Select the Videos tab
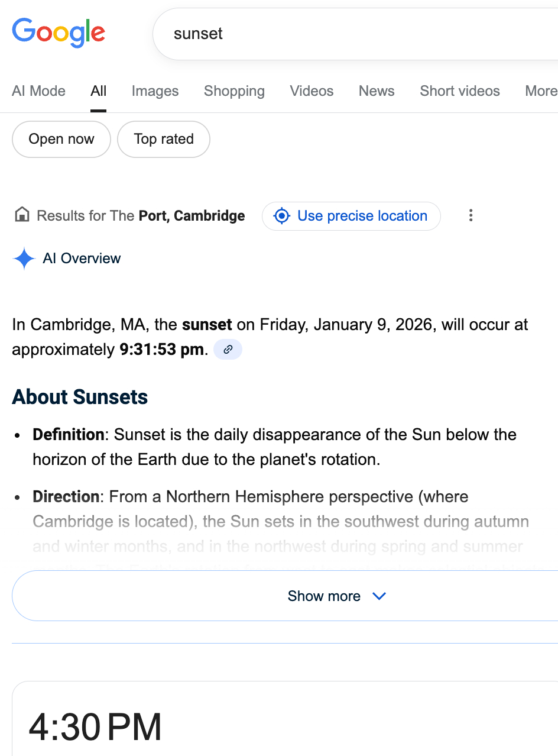558x756 pixels. point(312,91)
